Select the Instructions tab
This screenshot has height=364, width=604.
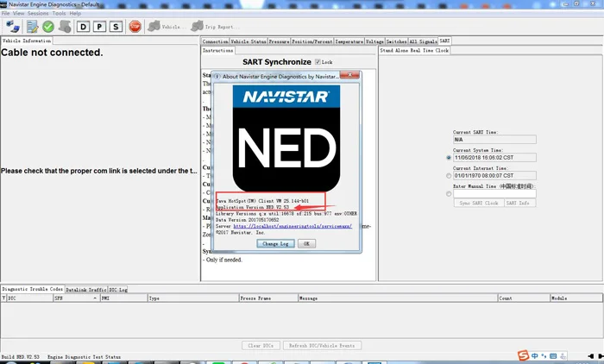tap(218, 50)
